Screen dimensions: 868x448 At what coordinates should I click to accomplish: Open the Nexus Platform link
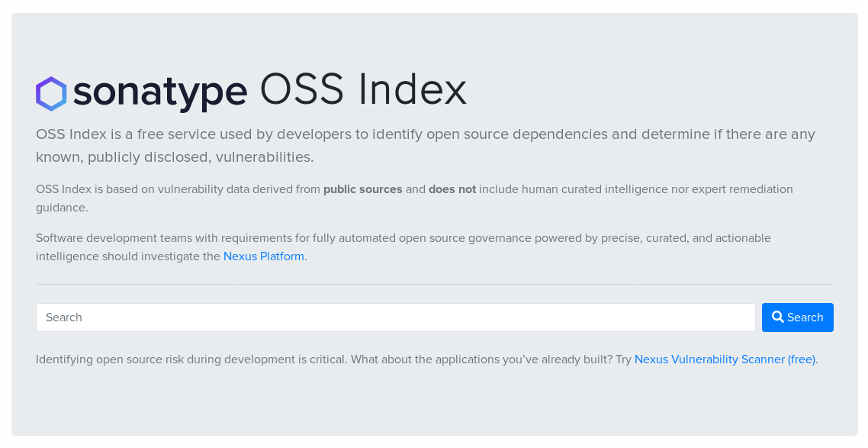pos(263,256)
